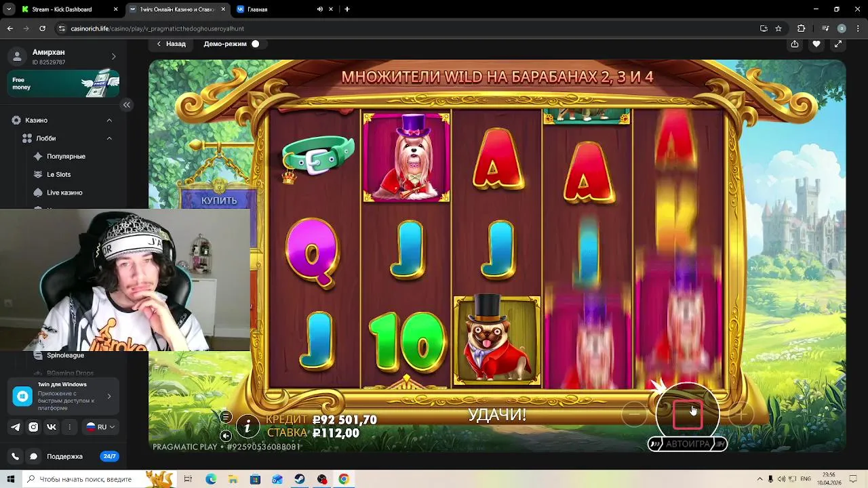Screen dimensions: 868x488
Task: Open Популярные games list
Action: point(66,157)
